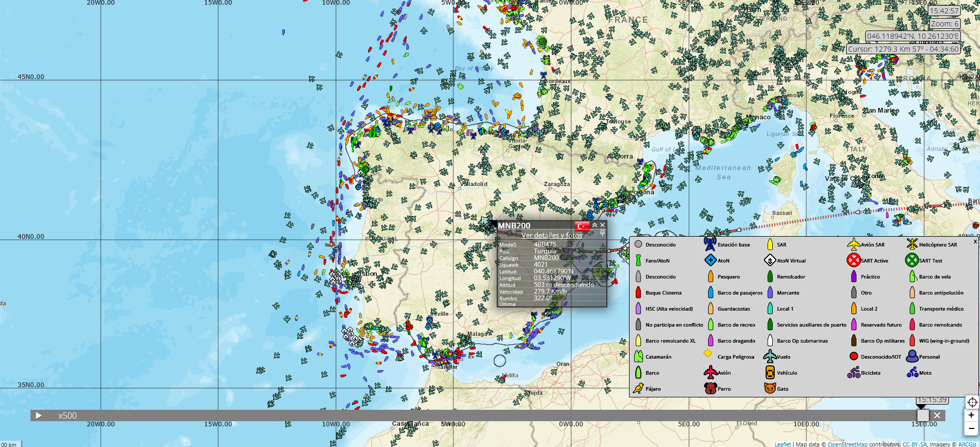Viewport: 980px width, 447px height.
Task: Pin the MNB200 info popup
Action: point(602,234)
